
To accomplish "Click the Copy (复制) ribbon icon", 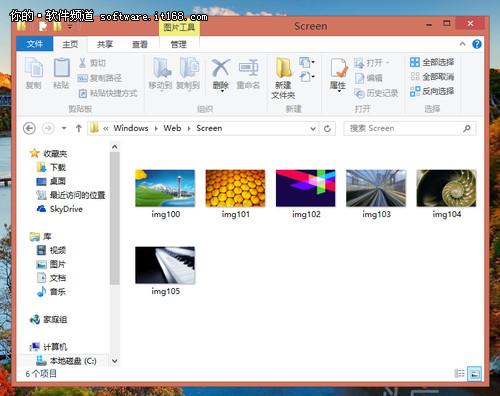I will click(34, 73).
